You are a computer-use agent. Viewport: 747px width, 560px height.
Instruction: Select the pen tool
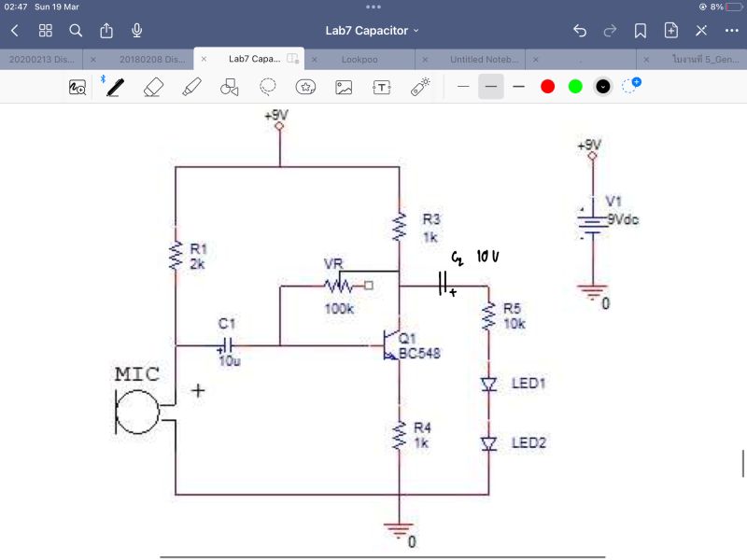coord(114,87)
